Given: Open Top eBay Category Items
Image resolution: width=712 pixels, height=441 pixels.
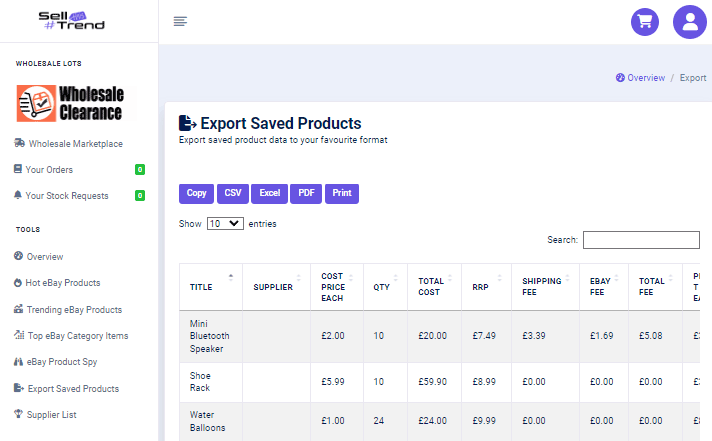Looking at the screenshot, I should tap(77, 336).
